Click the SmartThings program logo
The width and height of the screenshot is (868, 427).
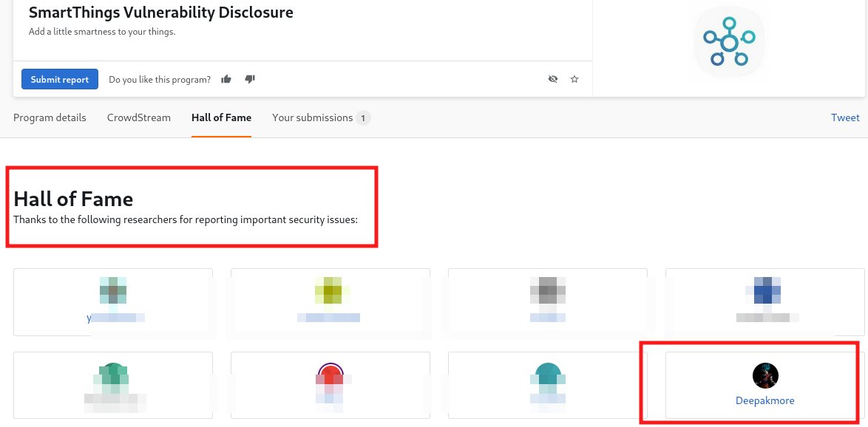click(729, 41)
